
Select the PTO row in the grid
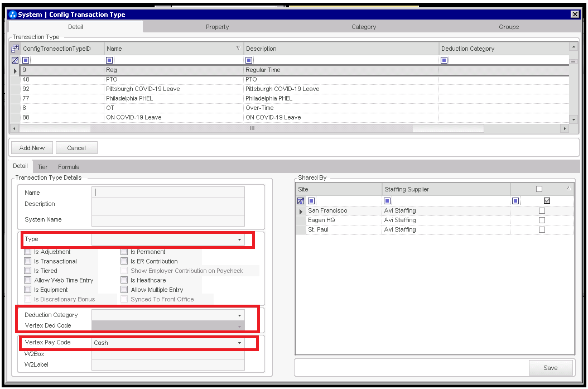(295, 79)
